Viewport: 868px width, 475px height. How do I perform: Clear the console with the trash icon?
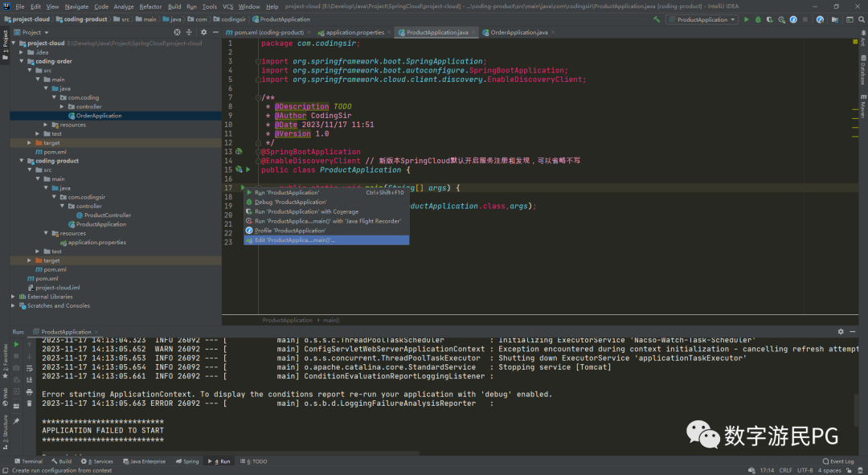tap(30, 403)
